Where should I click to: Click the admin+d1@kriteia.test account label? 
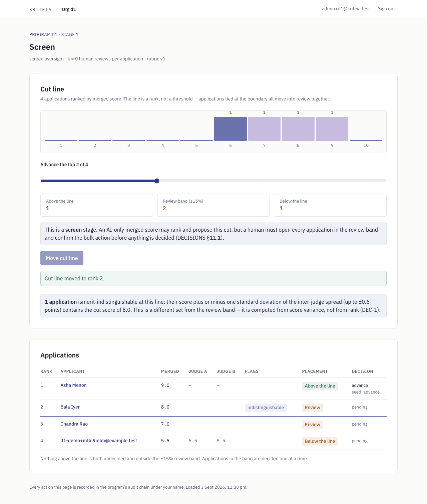coord(346,9)
